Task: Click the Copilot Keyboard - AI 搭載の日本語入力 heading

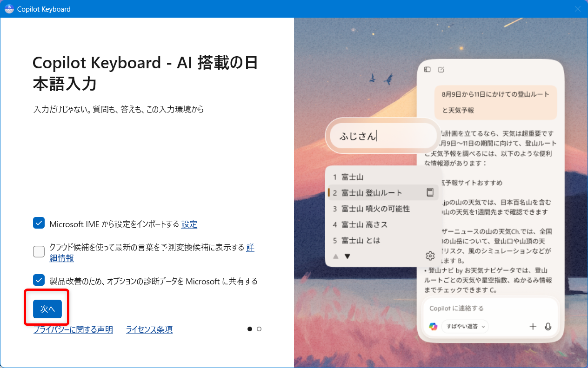Action: (145, 73)
